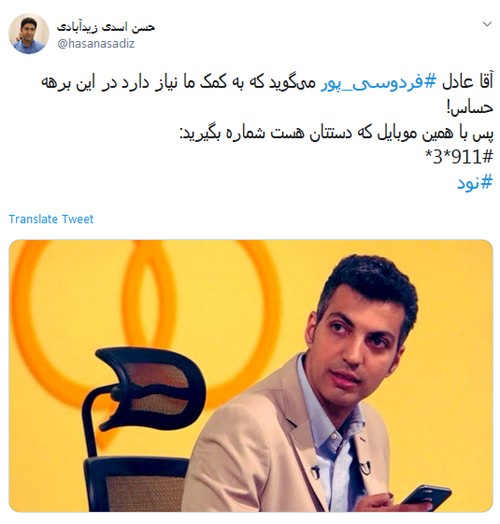This screenshot has height=524, width=500.
Task: Click Translate Tweet
Action: click(51, 219)
